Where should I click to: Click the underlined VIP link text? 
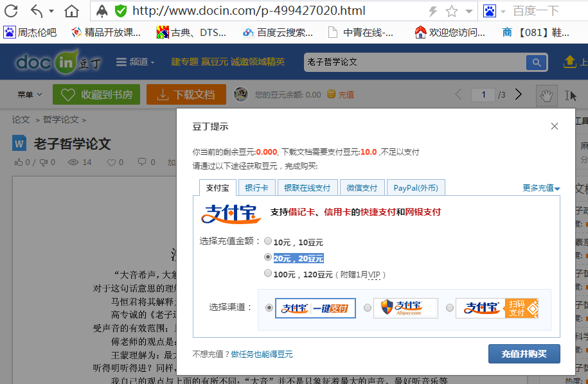(374, 275)
